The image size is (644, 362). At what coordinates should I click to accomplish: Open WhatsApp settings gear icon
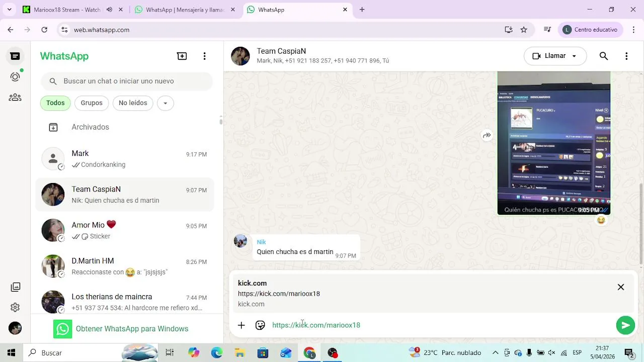point(15,307)
